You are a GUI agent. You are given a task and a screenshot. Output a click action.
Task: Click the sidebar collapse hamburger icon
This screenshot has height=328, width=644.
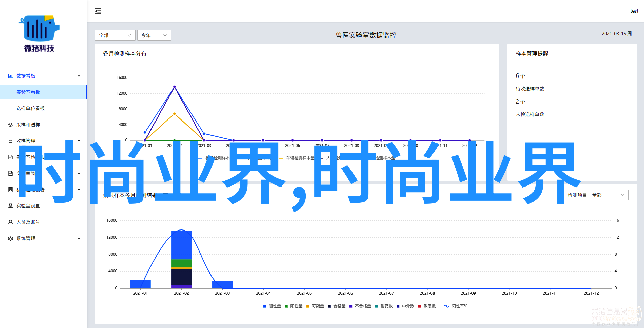click(x=98, y=11)
